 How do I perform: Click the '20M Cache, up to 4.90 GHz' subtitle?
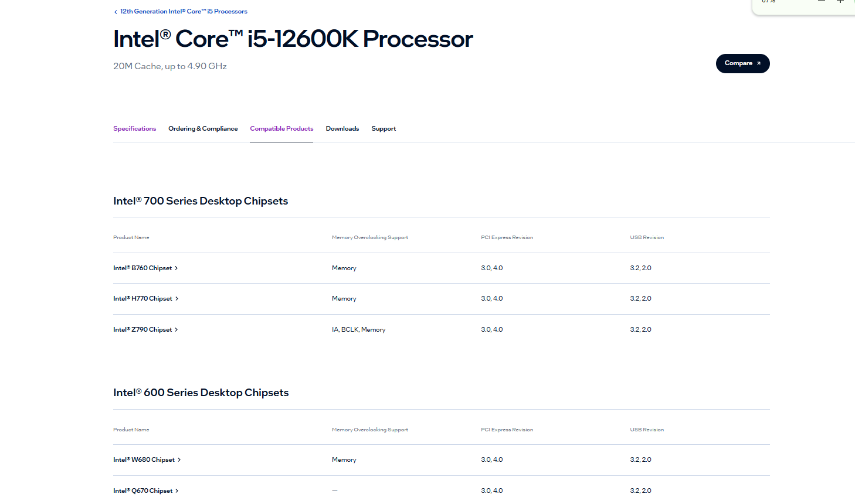(x=170, y=66)
